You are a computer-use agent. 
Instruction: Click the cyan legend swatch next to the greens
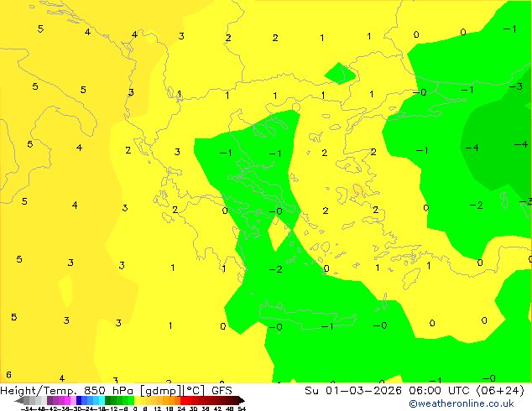click(x=102, y=400)
